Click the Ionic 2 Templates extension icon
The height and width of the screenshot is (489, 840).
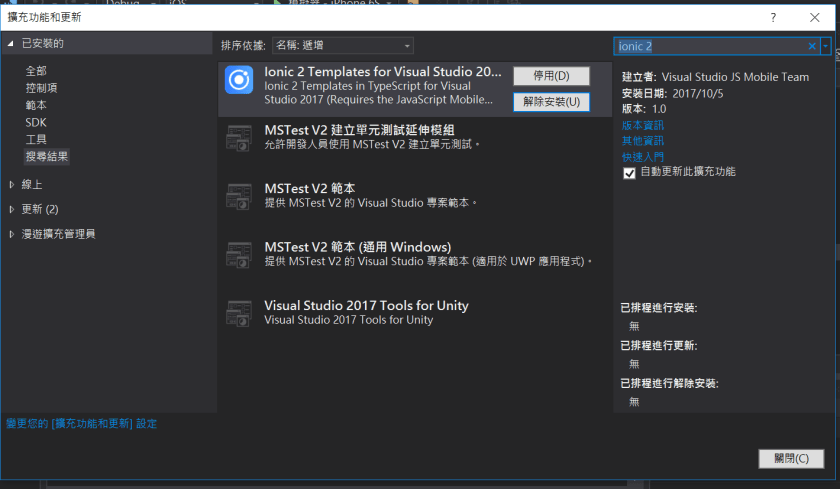pos(239,80)
